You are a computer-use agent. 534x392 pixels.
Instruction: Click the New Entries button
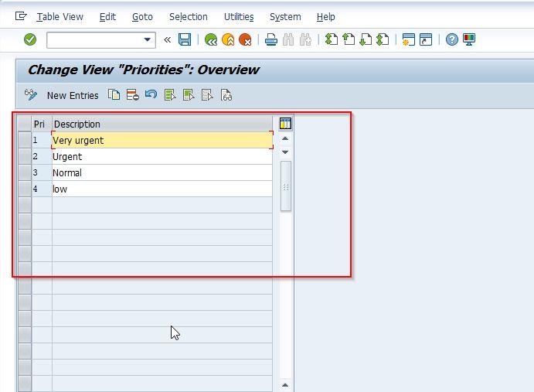[x=73, y=95]
